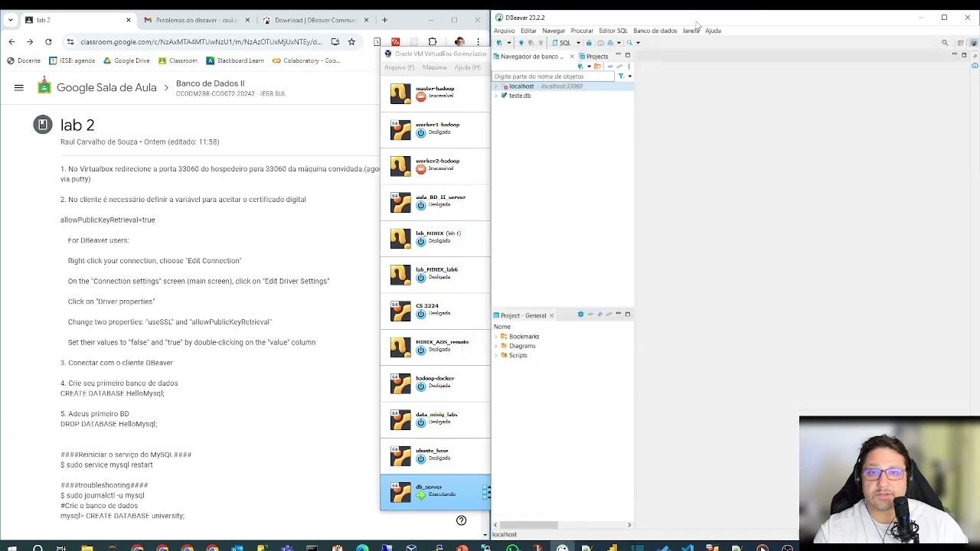The height and width of the screenshot is (551, 980).
Task: Open Chrome extensions puzzle icon
Action: (433, 42)
